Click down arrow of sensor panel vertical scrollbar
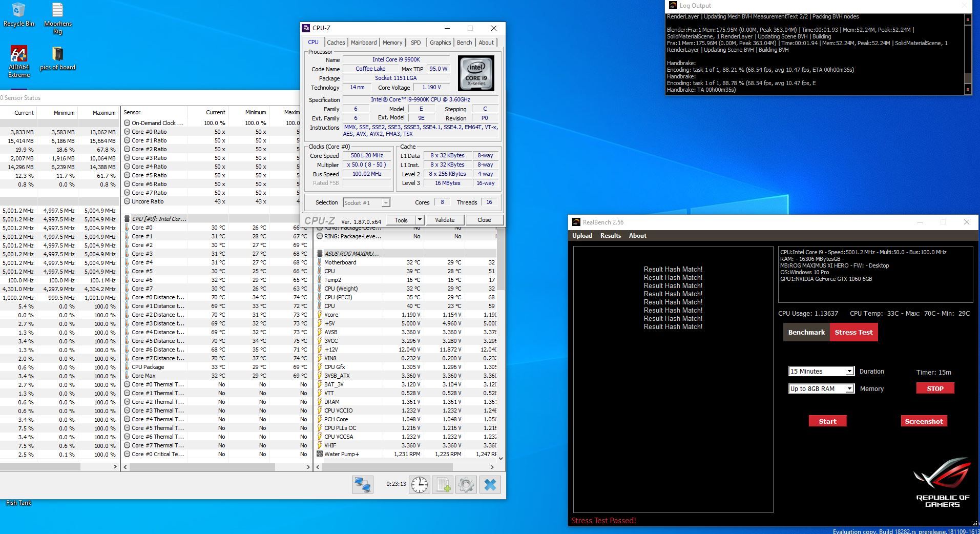 [x=501, y=459]
